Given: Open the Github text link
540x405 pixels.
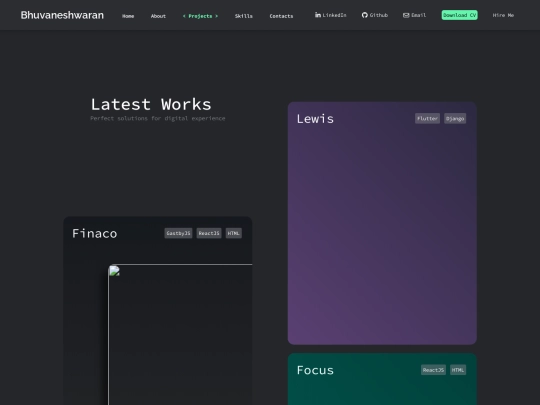Looking at the screenshot, I should pyautogui.click(x=378, y=15).
